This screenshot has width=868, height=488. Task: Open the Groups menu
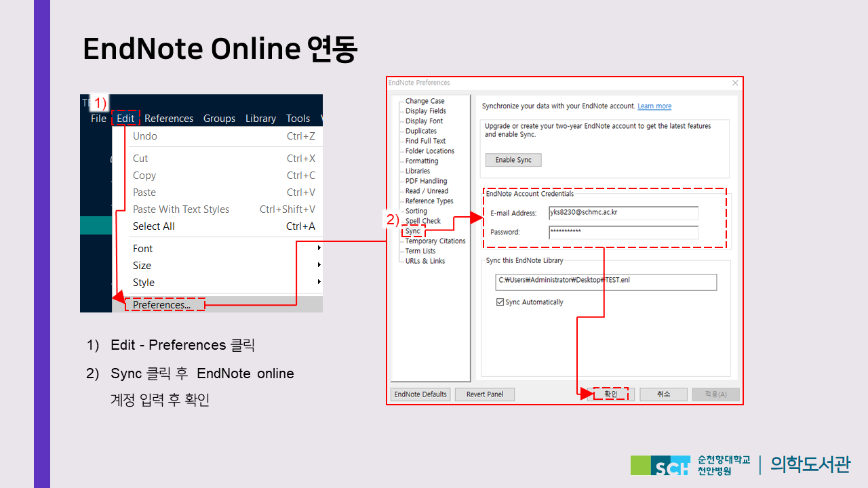pyautogui.click(x=219, y=119)
